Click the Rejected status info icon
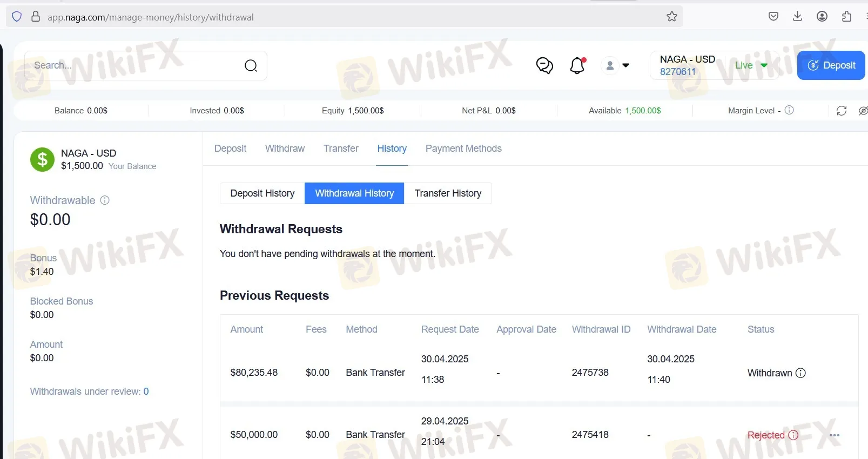 coord(793,435)
